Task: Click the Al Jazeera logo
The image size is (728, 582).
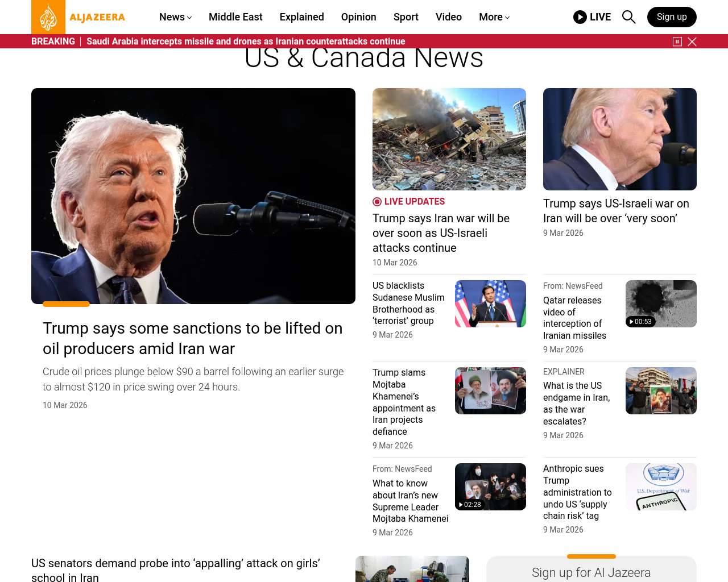Action: coord(78,17)
